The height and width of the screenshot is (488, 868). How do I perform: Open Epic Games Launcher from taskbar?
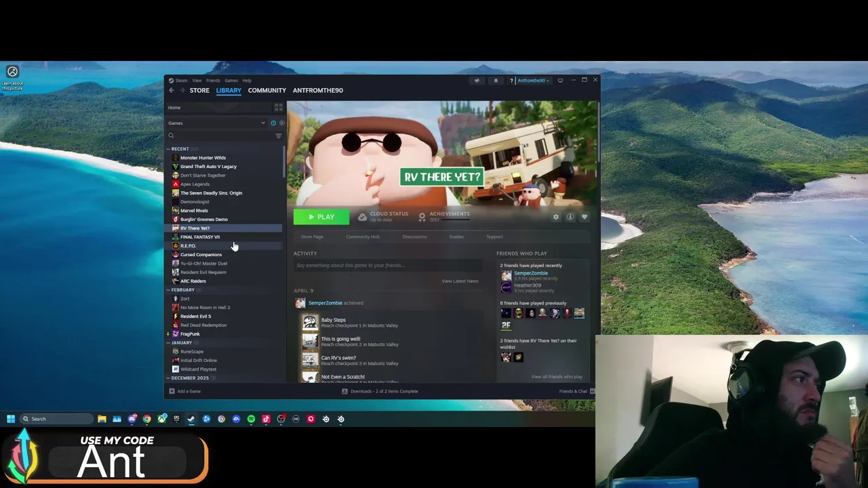[176, 419]
